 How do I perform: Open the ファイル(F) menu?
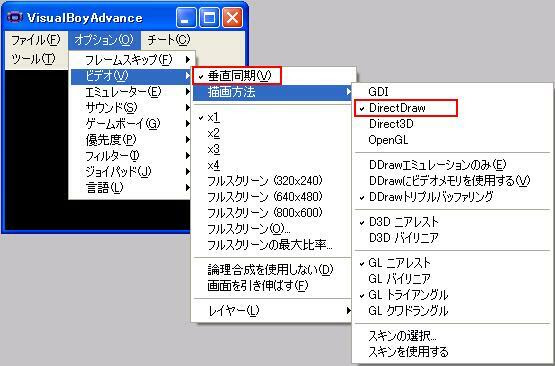click(x=36, y=40)
